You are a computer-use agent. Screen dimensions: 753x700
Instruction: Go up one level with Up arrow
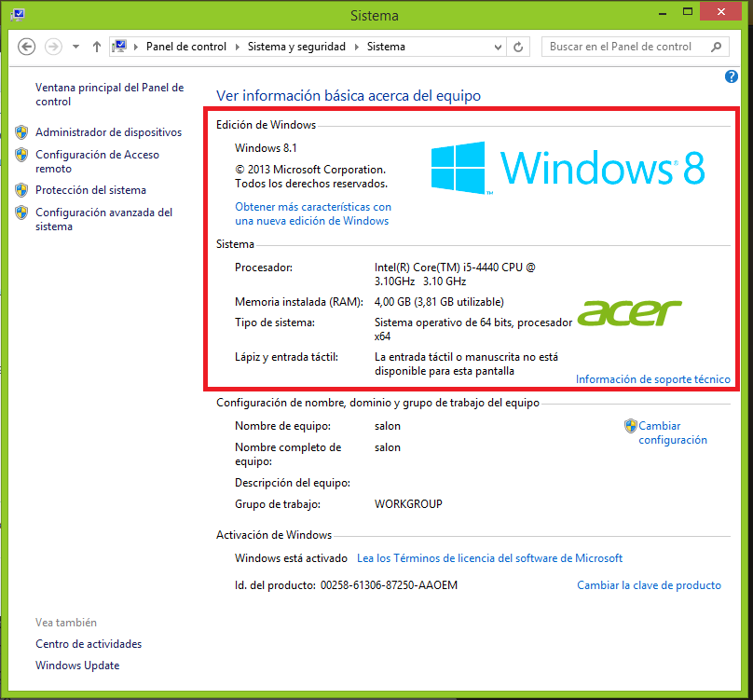click(x=97, y=47)
